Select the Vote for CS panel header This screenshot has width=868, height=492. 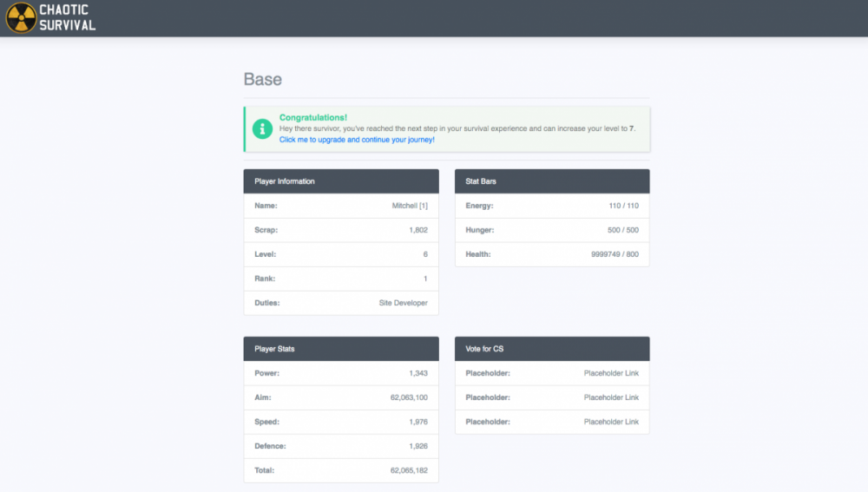551,349
